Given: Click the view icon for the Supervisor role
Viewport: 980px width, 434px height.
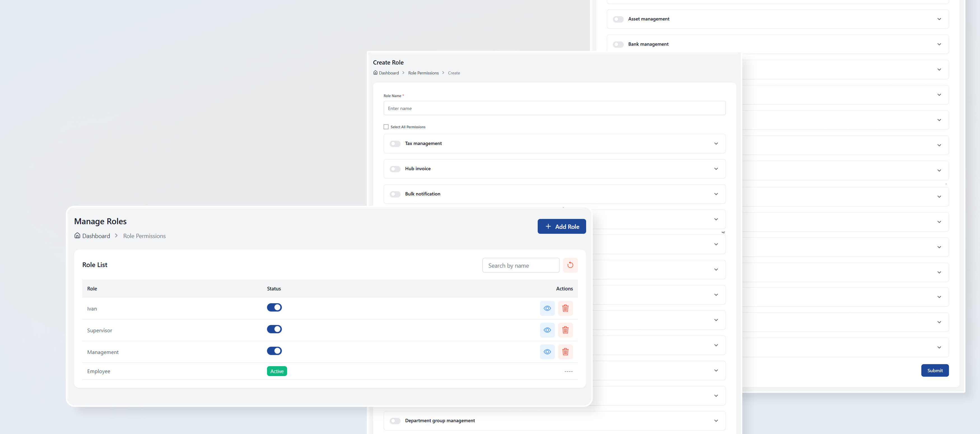Looking at the screenshot, I should (547, 330).
